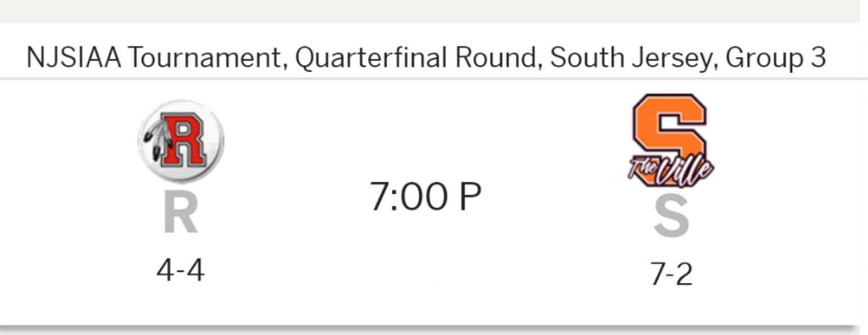Click "Group 3" in the header
Viewport: 868px width, 335px height.
[x=775, y=58]
